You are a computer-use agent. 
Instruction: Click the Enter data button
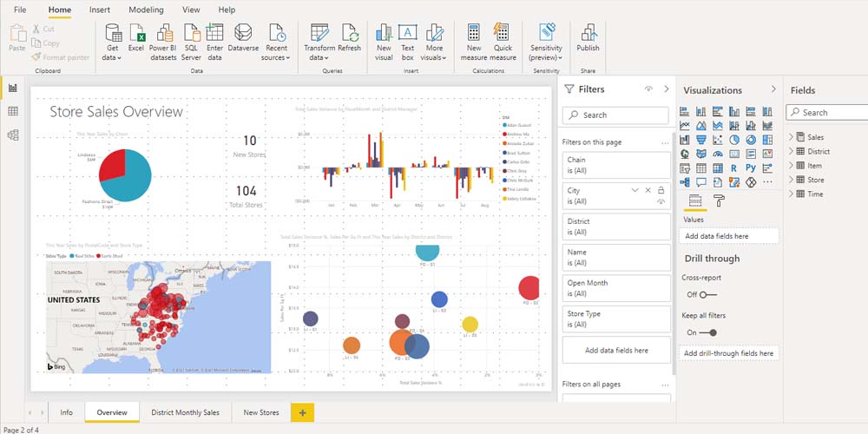(x=214, y=42)
